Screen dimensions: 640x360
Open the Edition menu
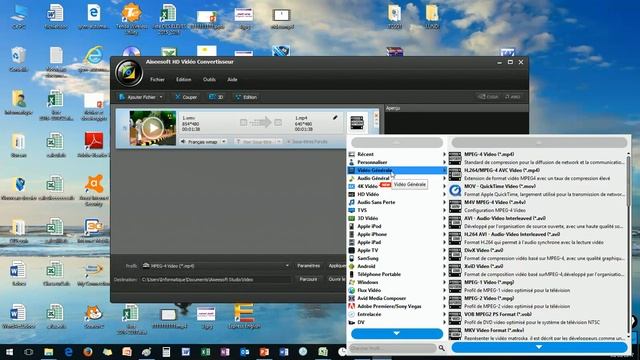(184, 80)
